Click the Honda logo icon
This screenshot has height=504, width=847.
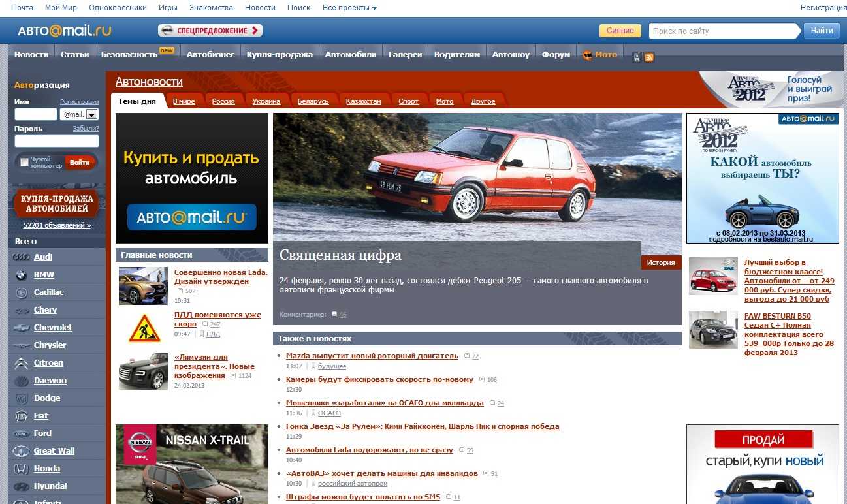(22, 469)
